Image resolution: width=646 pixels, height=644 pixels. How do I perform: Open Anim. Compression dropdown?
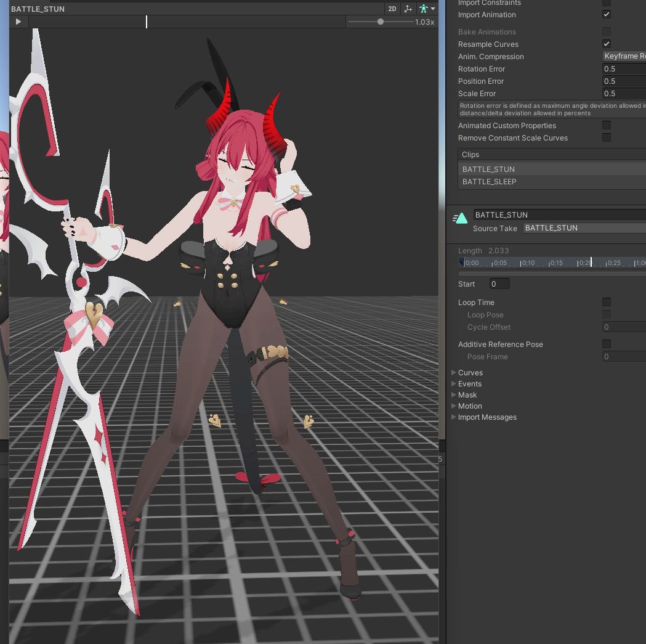point(624,56)
